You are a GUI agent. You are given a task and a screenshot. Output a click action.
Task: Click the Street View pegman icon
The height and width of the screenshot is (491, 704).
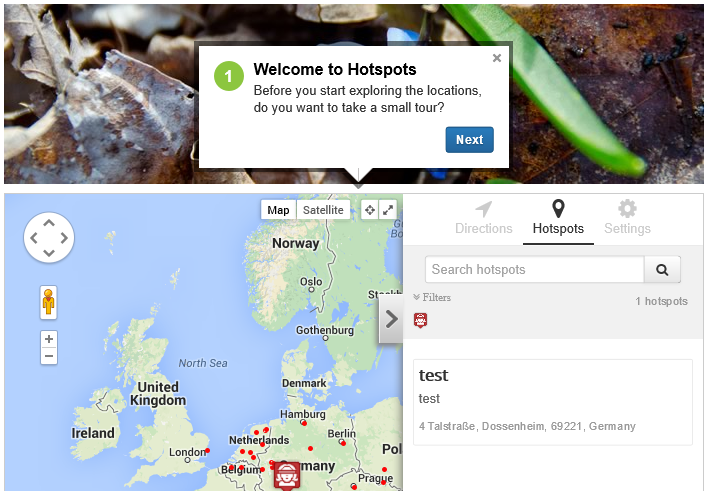pos(48,302)
